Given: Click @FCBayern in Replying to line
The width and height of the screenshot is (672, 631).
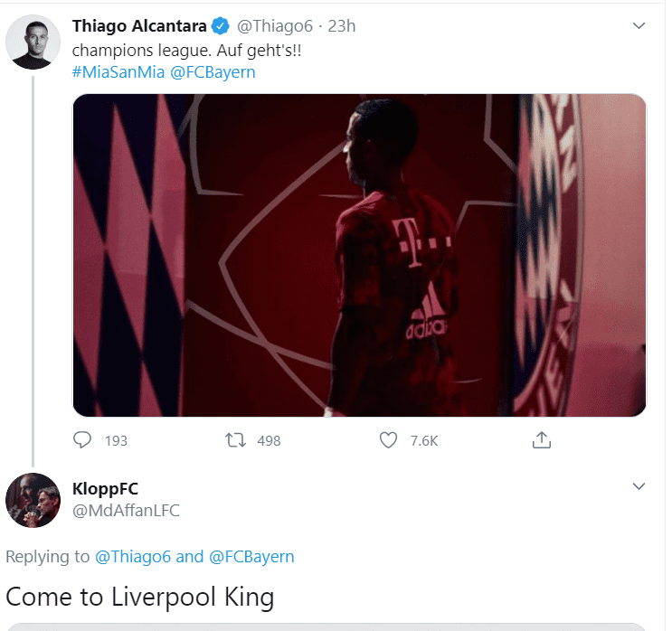Looking at the screenshot, I should (251, 556).
